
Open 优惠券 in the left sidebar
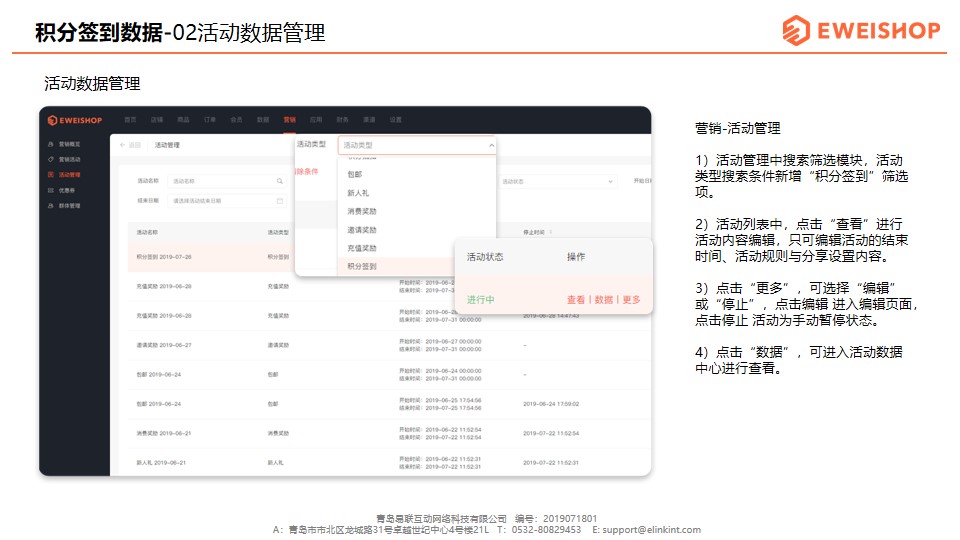(67, 190)
